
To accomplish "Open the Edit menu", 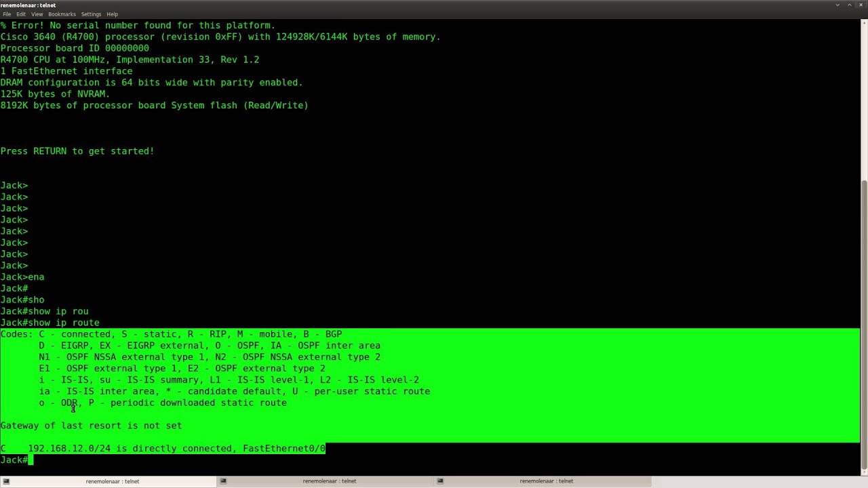I will click(21, 14).
